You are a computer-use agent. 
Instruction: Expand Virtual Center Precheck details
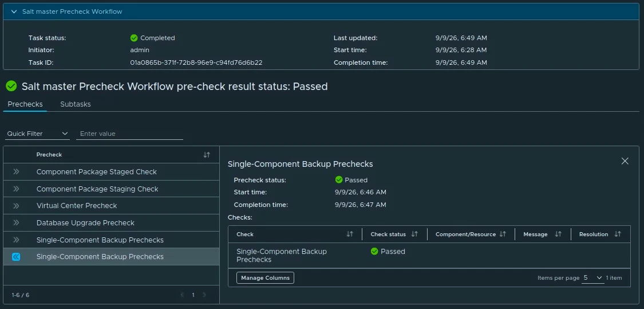[x=16, y=206]
